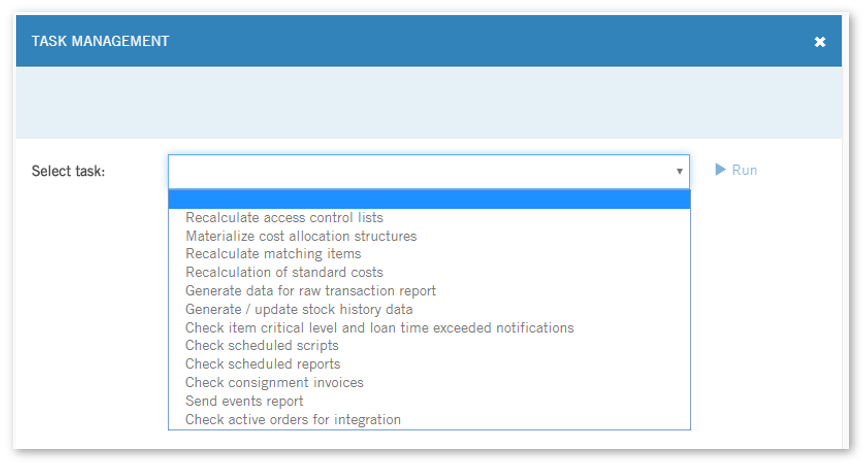Choose Check scheduled scripts
868x465 pixels.
(x=430, y=346)
